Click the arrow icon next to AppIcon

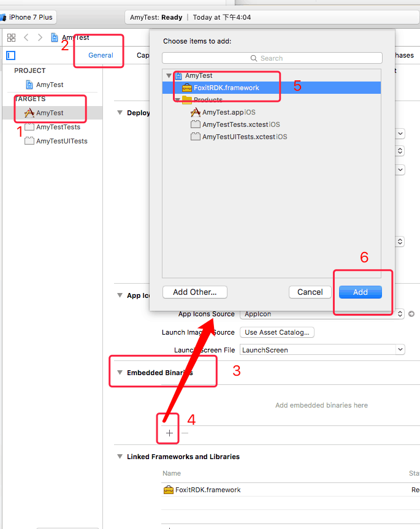coord(411,314)
